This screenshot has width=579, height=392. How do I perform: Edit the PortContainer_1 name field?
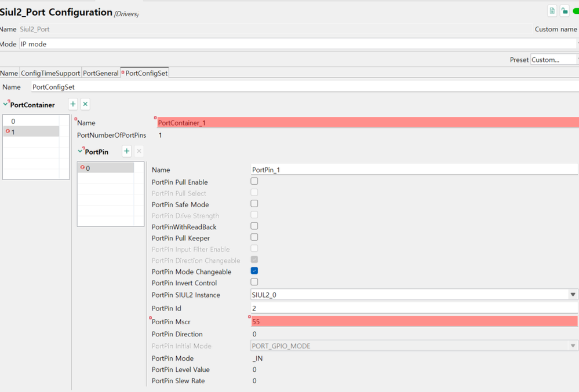click(368, 123)
